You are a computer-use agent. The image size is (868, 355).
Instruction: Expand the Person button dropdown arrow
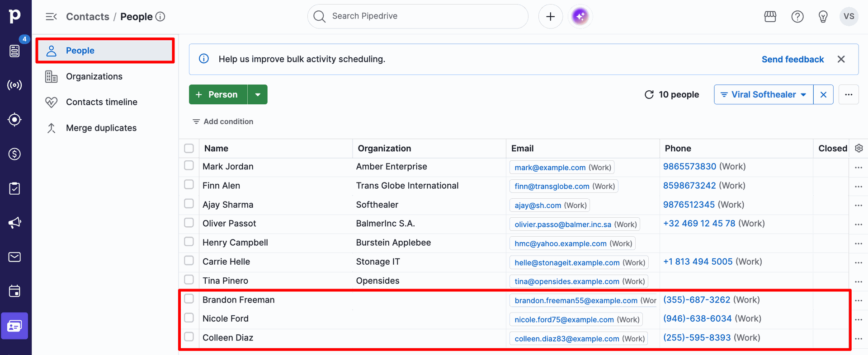coord(258,94)
